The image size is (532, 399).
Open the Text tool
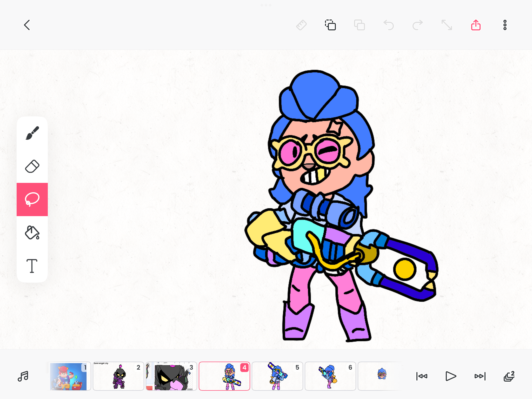[32, 266]
